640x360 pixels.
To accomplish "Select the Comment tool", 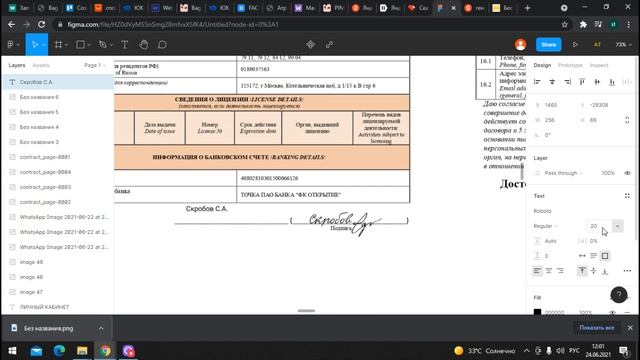I will (x=162, y=44).
